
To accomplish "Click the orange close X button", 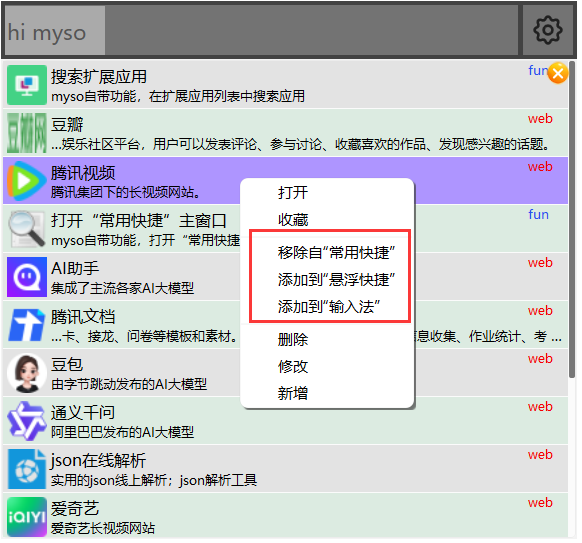I will [558, 73].
